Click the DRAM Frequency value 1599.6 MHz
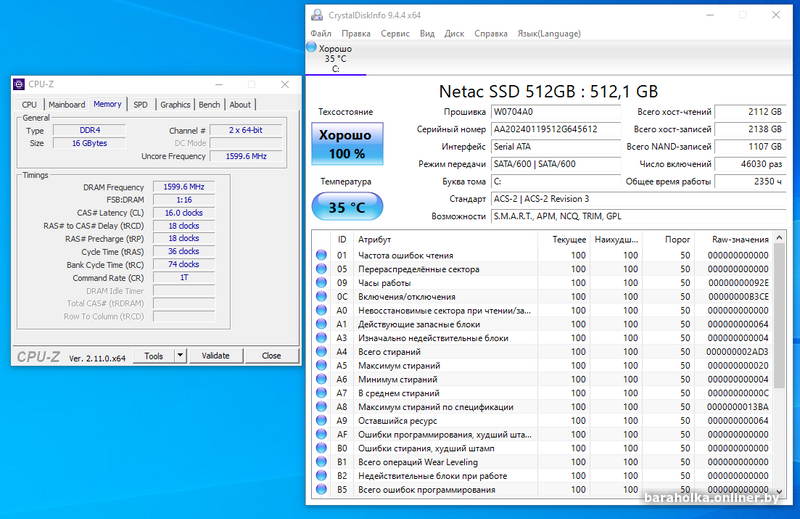Screen dimensions: 800x519 184,187
